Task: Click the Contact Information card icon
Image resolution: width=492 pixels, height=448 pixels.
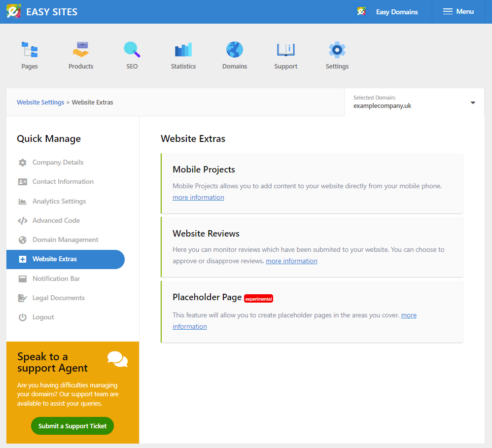Action: point(23,182)
